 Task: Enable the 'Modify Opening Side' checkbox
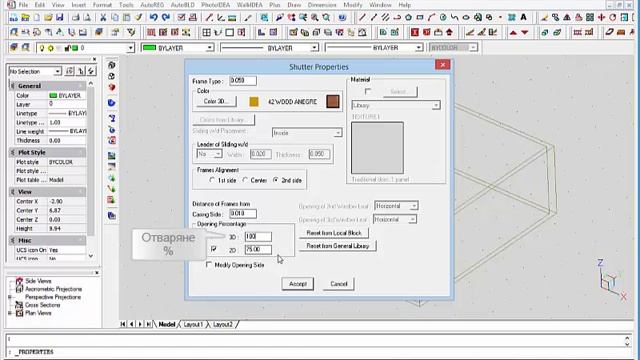tap(209, 265)
